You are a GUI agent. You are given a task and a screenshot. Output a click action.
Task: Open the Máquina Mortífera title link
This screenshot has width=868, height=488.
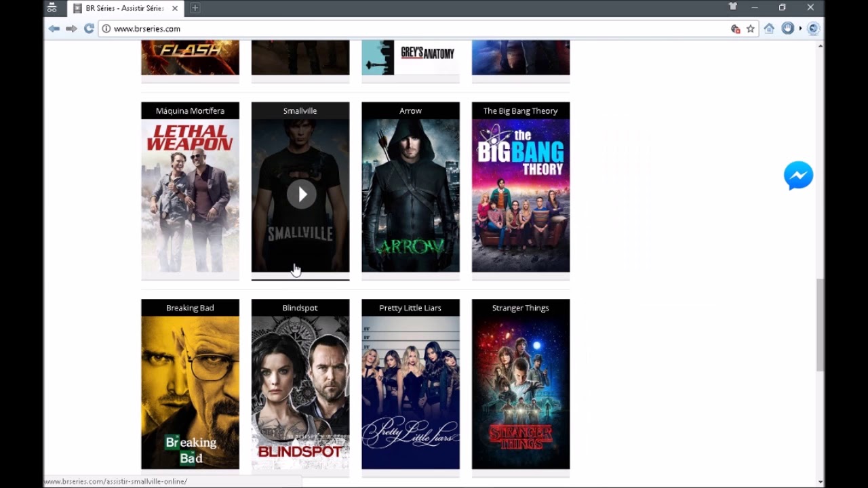pos(190,110)
